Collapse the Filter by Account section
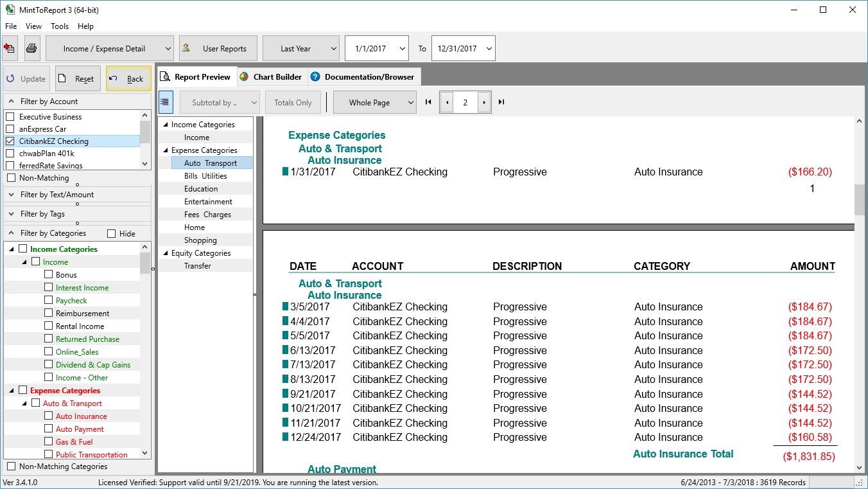Image resolution: width=868 pixels, height=489 pixels. pos(12,102)
